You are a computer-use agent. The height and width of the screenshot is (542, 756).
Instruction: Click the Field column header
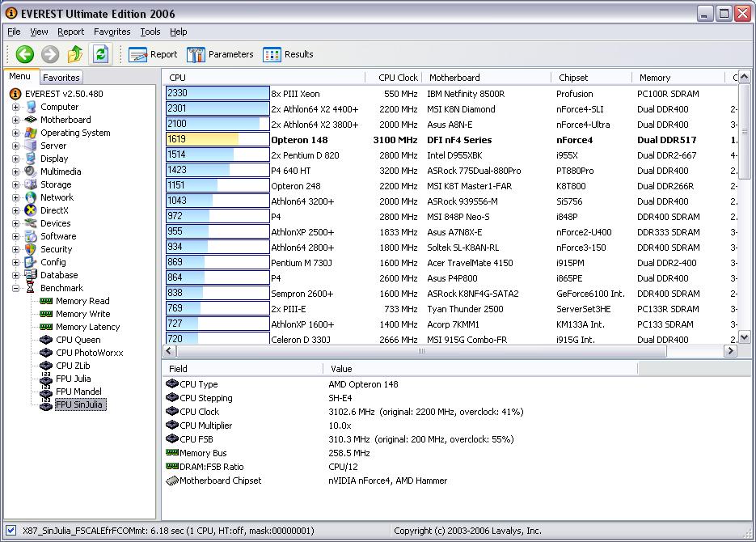pos(242,369)
